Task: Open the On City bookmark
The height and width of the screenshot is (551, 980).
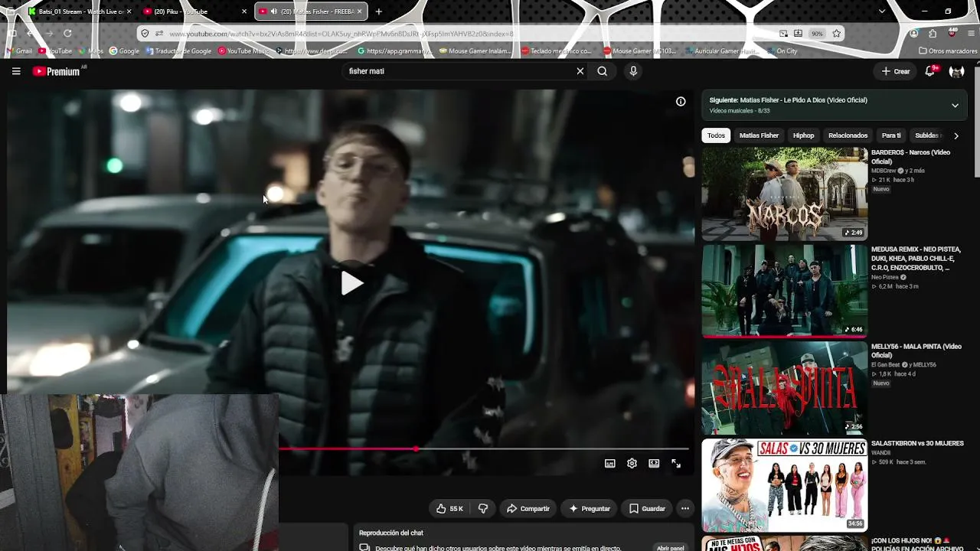Action: point(782,51)
